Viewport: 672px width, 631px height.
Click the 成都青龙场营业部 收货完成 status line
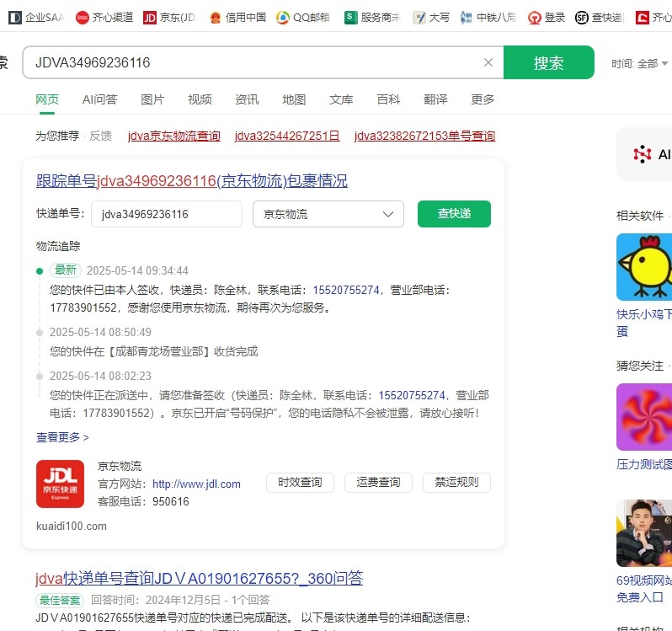click(154, 351)
